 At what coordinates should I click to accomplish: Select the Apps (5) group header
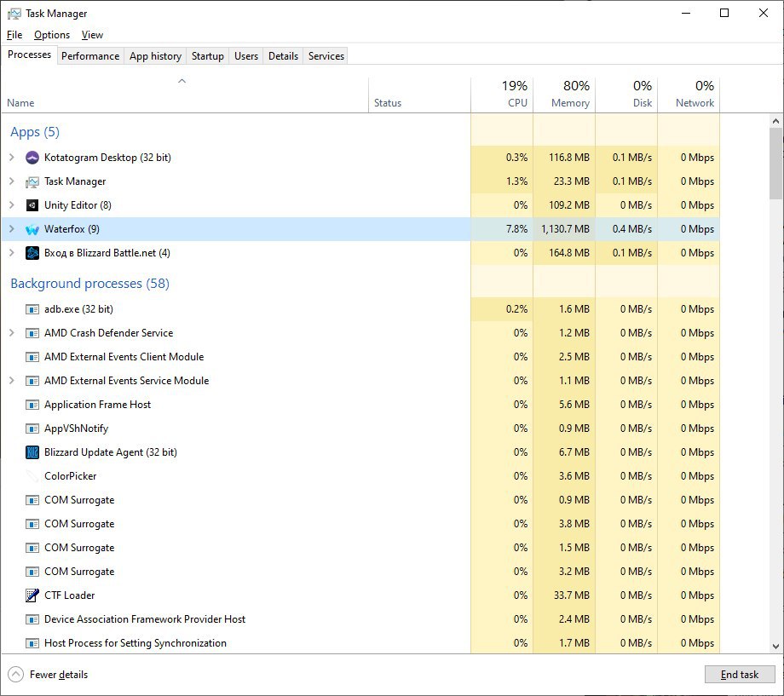pyautogui.click(x=35, y=132)
